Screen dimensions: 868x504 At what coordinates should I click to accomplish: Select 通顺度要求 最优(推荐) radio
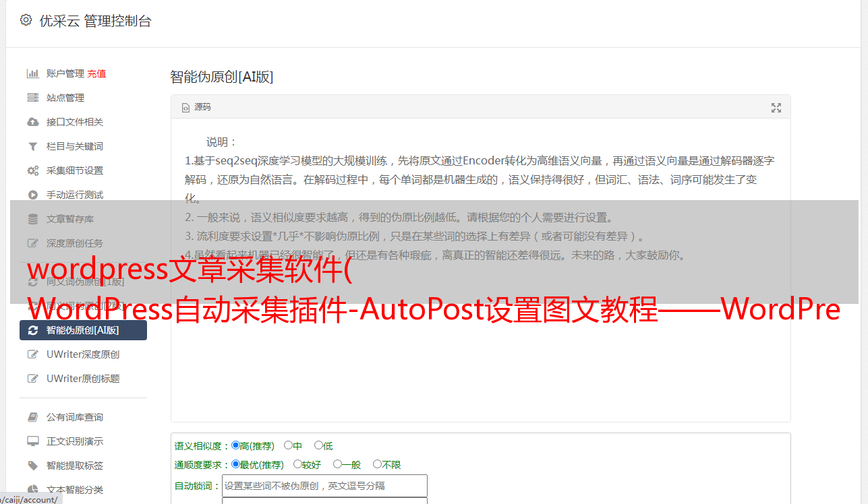pos(235,464)
